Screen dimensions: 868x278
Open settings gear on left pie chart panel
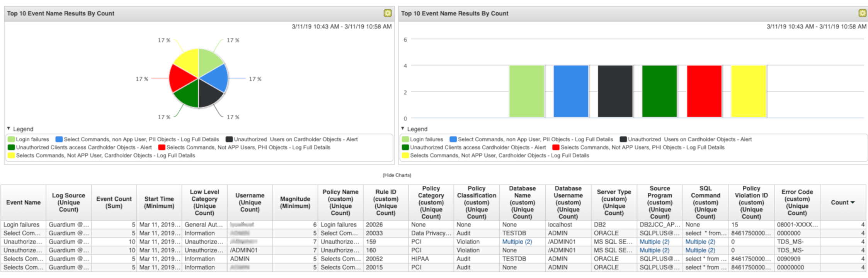[x=387, y=14]
